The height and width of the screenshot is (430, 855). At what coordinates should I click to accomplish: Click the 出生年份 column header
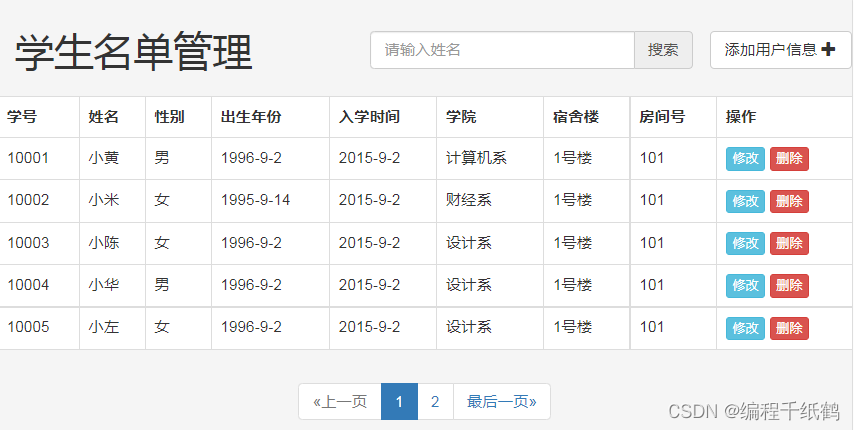pos(251,117)
